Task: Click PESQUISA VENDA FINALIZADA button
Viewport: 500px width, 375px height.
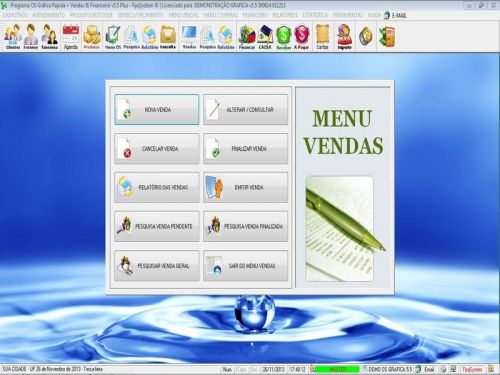Action: (x=246, y=226)
